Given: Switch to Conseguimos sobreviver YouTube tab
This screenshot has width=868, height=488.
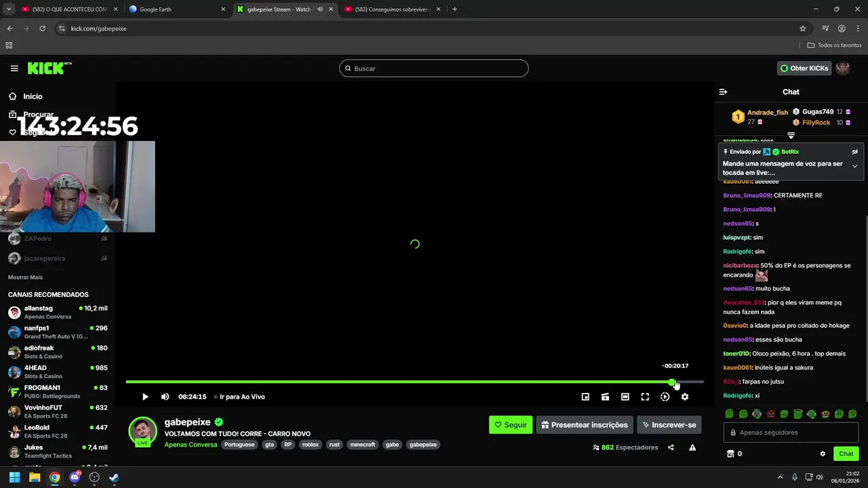Looking at the screenshot, I should (393, 9).
